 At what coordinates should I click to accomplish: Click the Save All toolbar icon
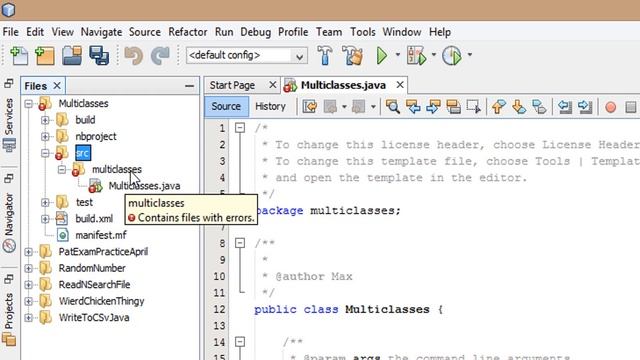(99, 56)
